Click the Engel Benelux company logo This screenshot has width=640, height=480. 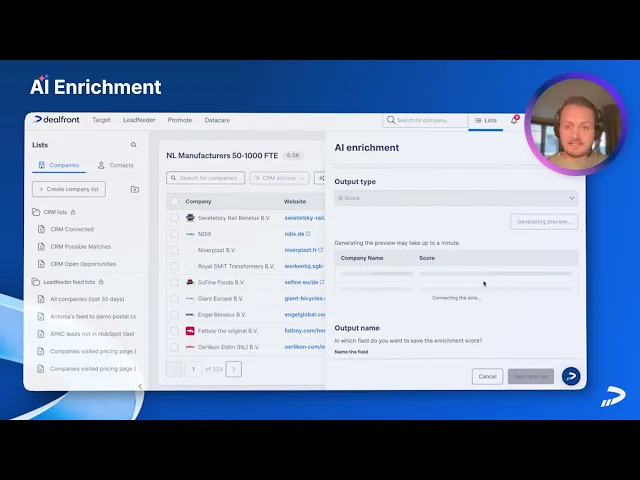(190, 315)
